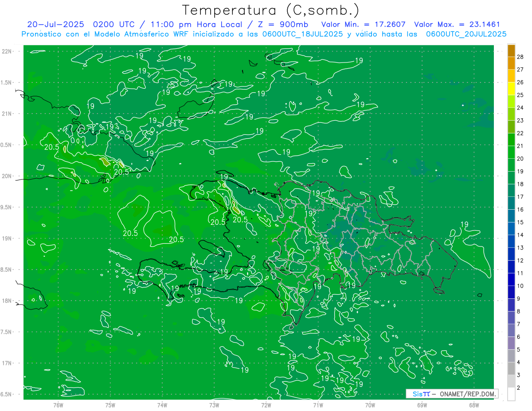Click the gray legend band between 3 and 4
This screenshot has height=411, width=532.
coord(511,368)
